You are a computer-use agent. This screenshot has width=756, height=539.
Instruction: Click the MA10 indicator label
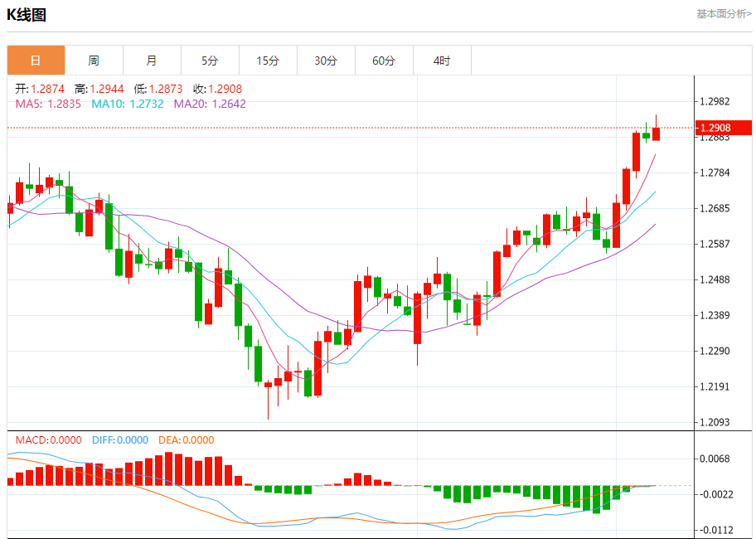[x=128, y=104]
